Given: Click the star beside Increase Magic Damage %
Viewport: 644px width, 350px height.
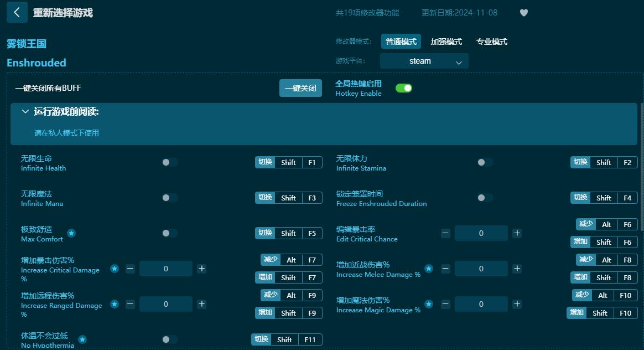Looking at the screenshot, I should [x=429, y=304].
